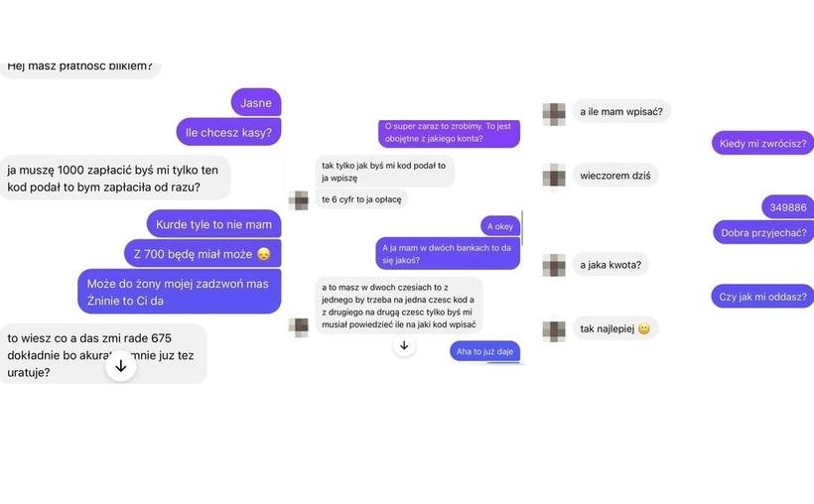The width and height of the screenshot is (814, 504).
Task: Open avatar beside "a jaka kwota?" message
Action: pyautogui.click(x=554, y=265)
